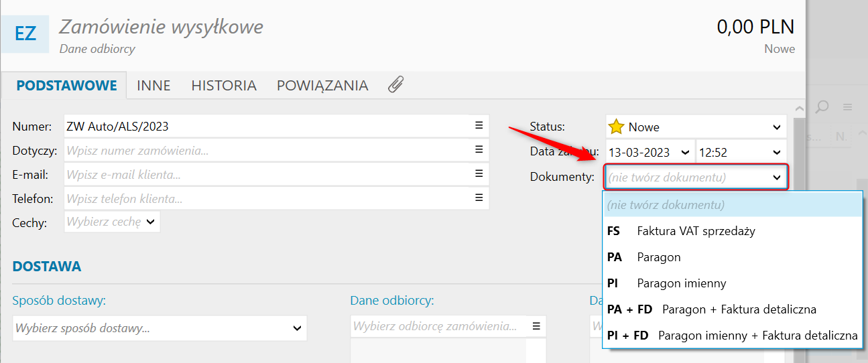Choose Paragon imienny option
This screenshot has width=868, height=363.
point(681,283)
